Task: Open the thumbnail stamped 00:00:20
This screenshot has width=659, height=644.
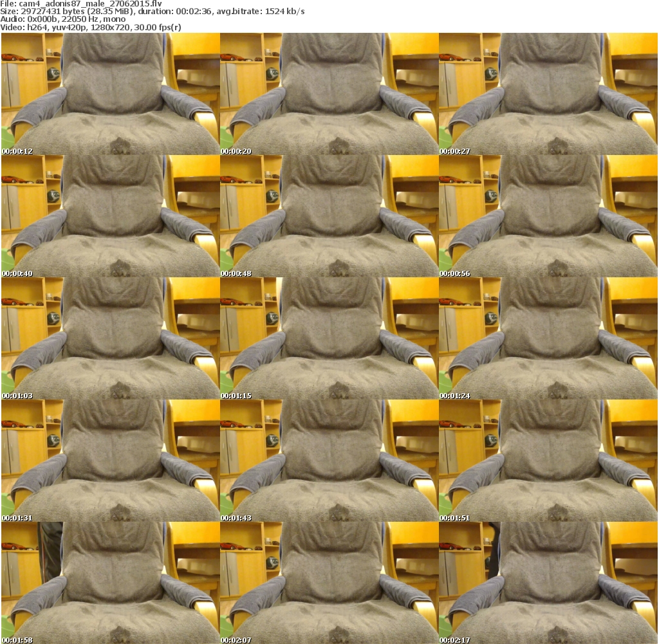Action: [329, 94]
